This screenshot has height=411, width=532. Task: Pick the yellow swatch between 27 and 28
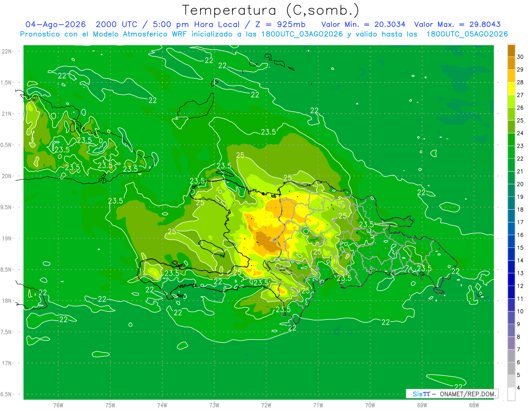(x=511, y=89)
